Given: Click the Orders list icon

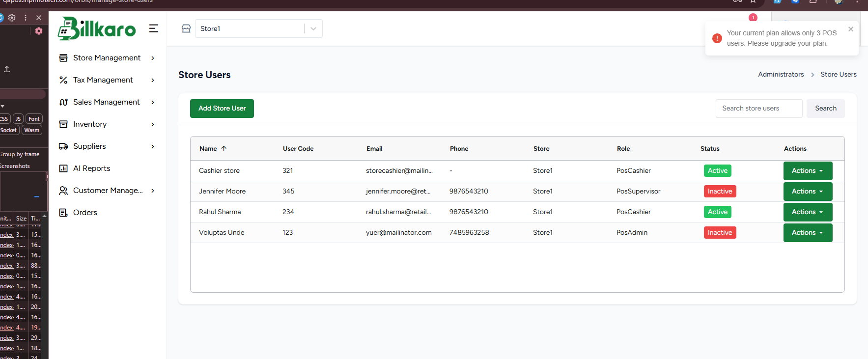Looking at the screenshot, I should [63, 213].
